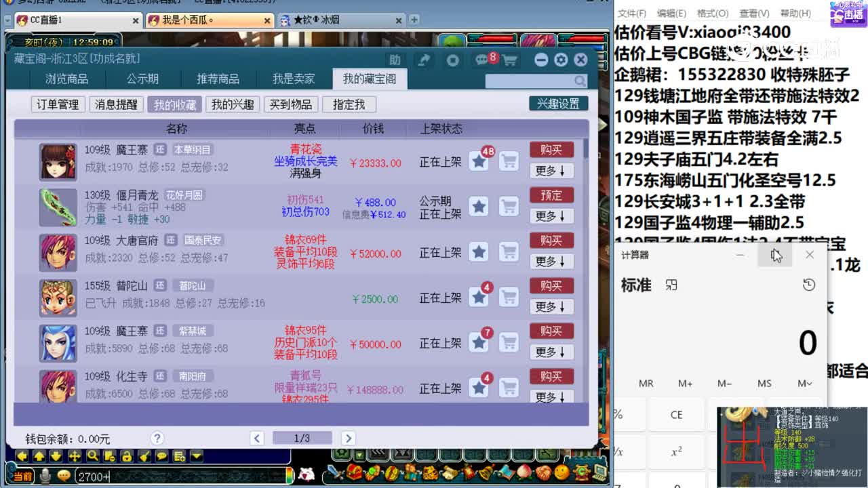The height and width of the screenshot is (488, 868).
Task: Add 155级 普陀山 item to cart
Action: click(x=509, y=297)
